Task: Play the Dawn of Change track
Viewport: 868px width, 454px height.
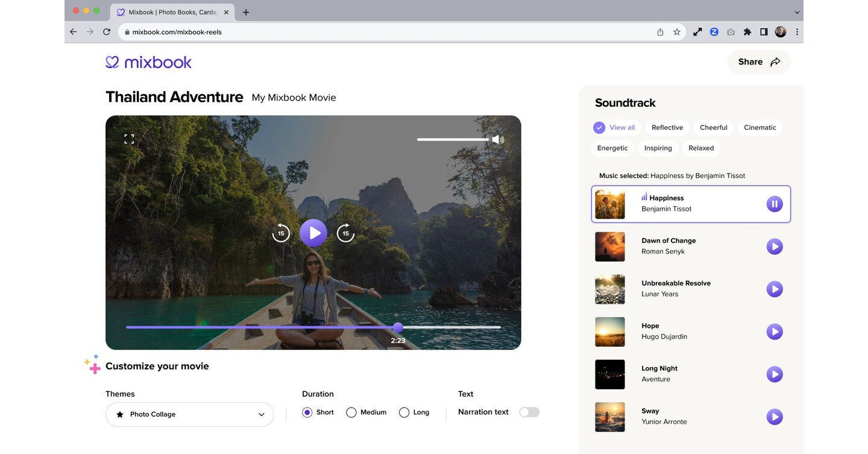Action: tap(775, 246)
